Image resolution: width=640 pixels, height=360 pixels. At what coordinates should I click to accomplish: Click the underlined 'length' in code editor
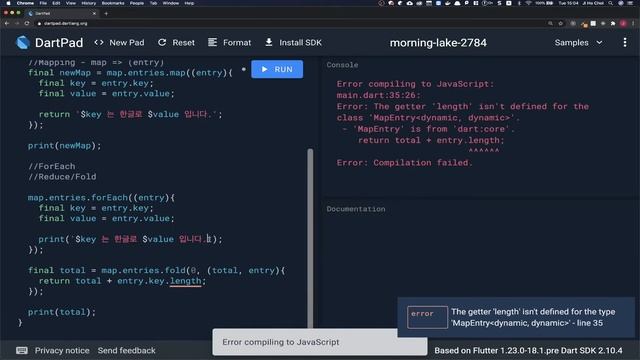tap(185, 281)
